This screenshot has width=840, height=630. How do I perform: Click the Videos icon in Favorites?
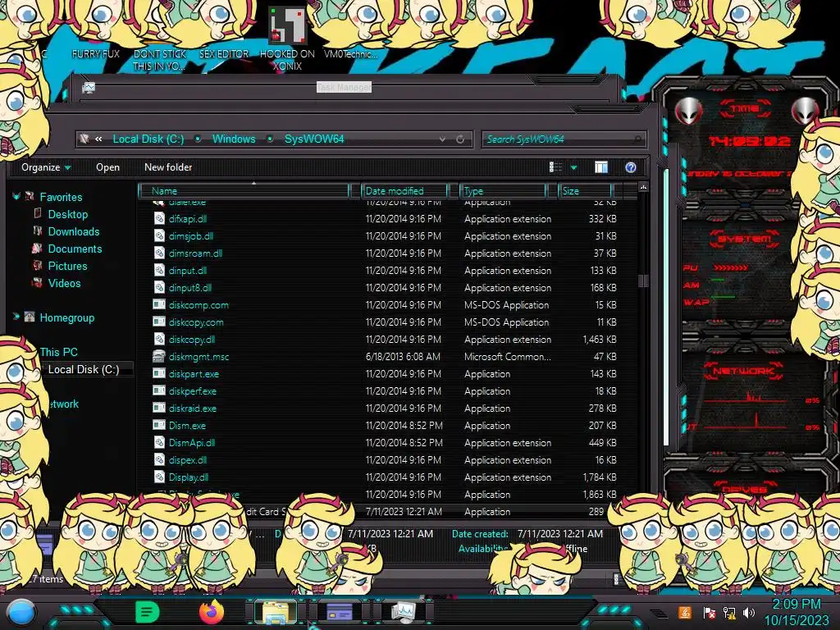[37, 282]
